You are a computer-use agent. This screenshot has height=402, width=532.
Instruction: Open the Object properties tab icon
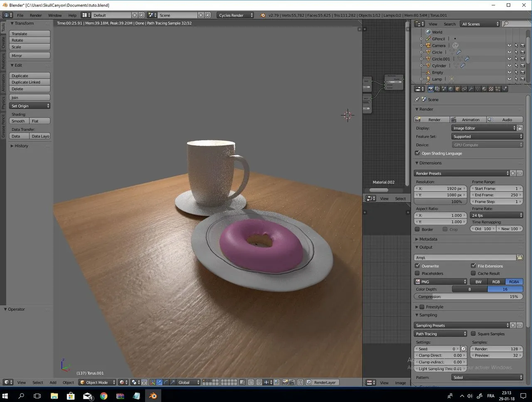(x=457, y=89)
